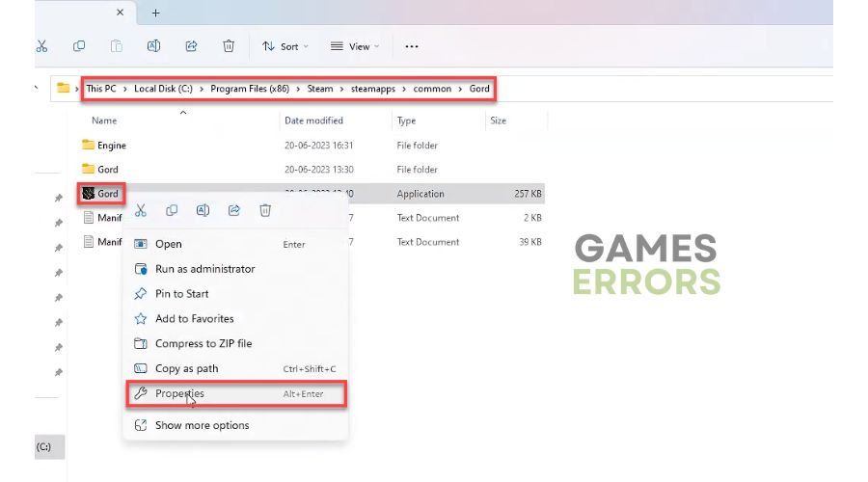The height and width of the screenshot is (482, 868).
Task: Sort by the Date modified column header
Action: (313, 120)
